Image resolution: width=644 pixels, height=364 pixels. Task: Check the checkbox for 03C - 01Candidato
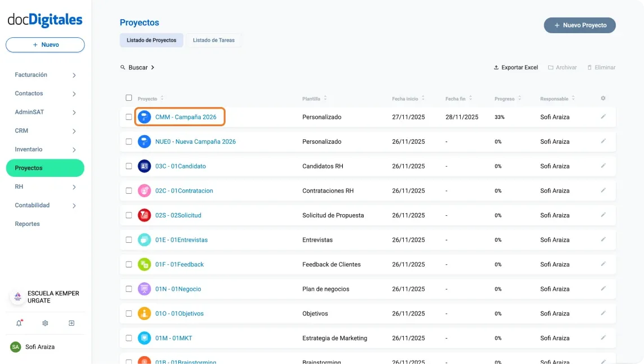[x=129, y=166]
